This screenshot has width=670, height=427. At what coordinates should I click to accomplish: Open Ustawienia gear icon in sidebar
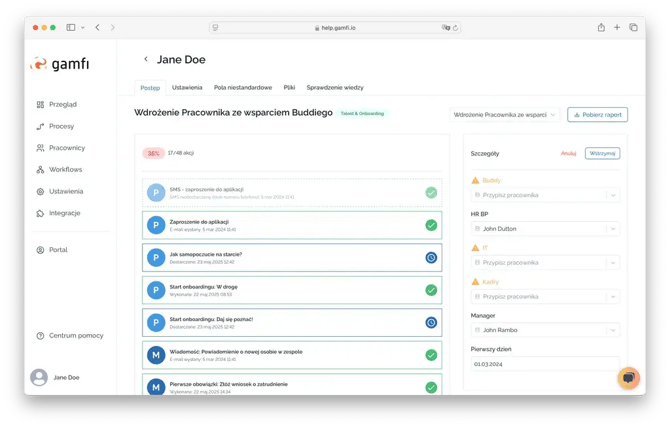tap(40, 191)
